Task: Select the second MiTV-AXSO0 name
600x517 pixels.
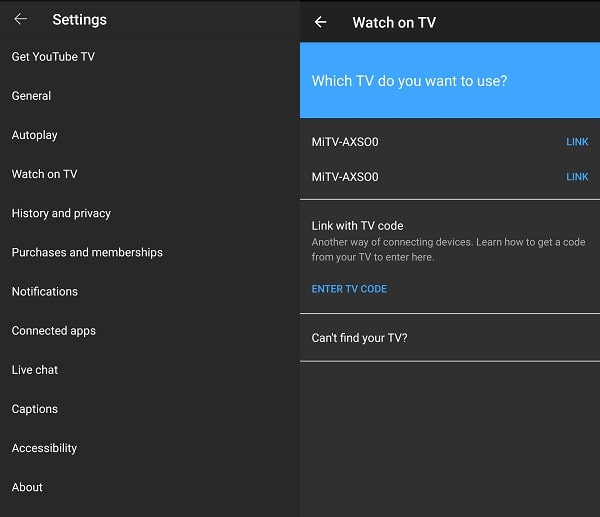Action: tap(345, 177)
